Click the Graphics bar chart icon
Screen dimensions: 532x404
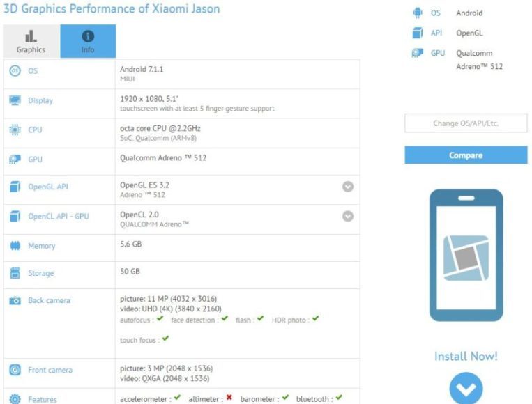pyautogui.click(x=31, y=36)
